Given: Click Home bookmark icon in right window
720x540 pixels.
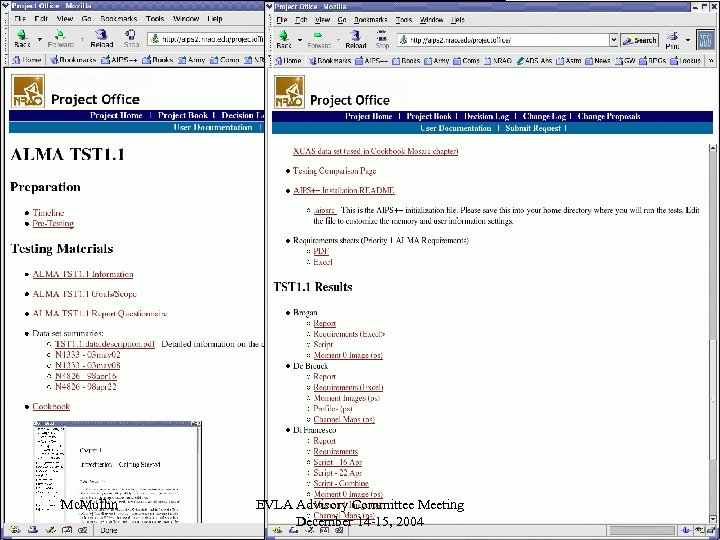Looking at the screenshot, I should click(287, 60).
